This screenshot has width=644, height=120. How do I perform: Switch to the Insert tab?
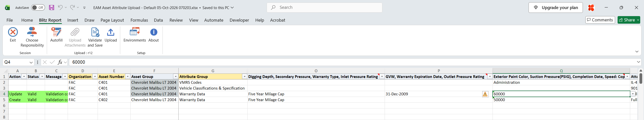click(73, 20)
